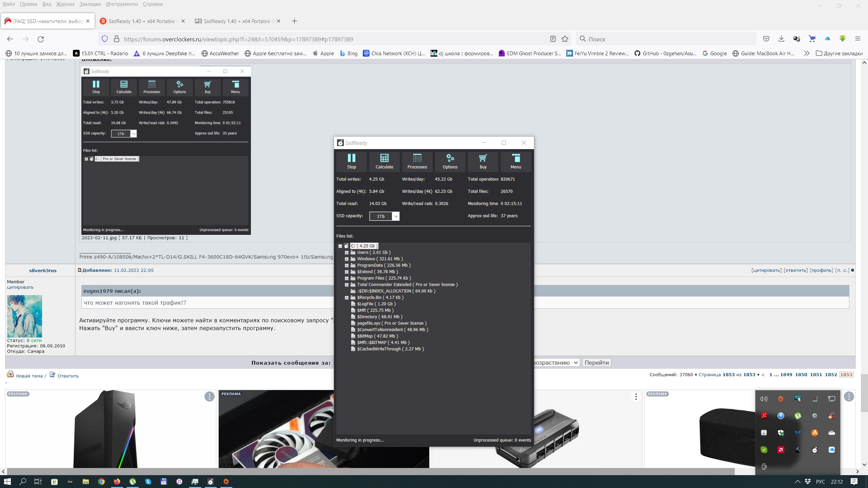The height and width of the screenshot is (488, 868).
Task: Click the Calculate icon in SsdReady
Action: tap(384, 161)
